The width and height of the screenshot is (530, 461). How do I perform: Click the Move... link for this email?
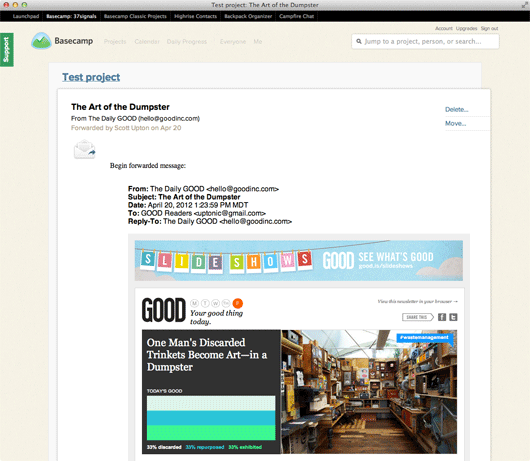point(455,123)
